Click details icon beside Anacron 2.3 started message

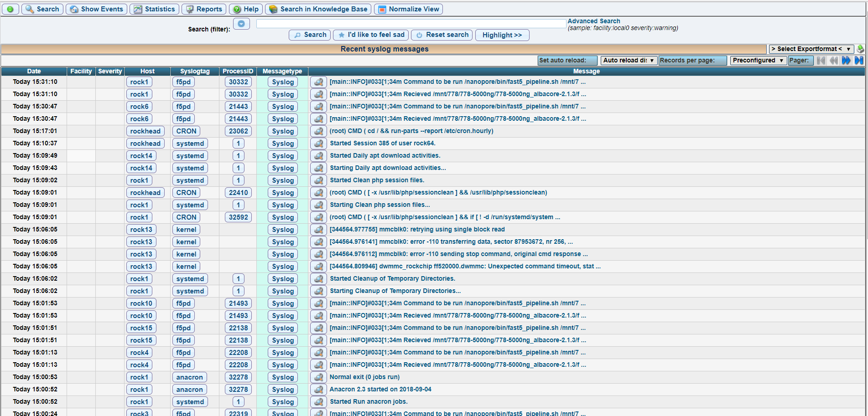pyautogui.click(x=318, y=390)
